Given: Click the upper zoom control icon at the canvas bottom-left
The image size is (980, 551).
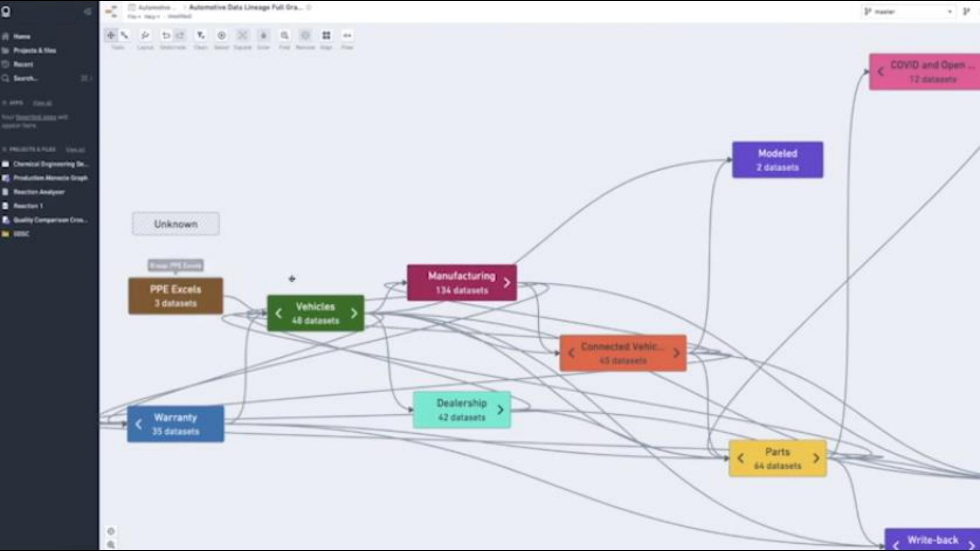Looking at the screenshot, I should 111,531.
